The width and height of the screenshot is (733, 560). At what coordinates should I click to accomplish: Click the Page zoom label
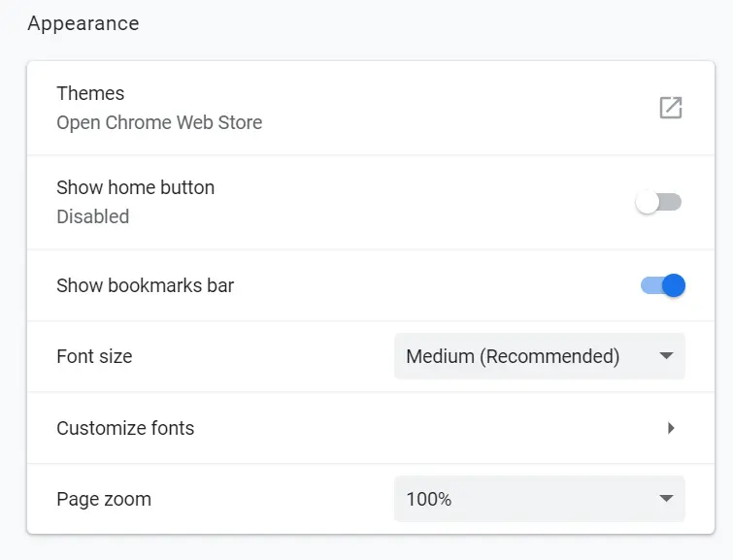(x=104, y=499)
